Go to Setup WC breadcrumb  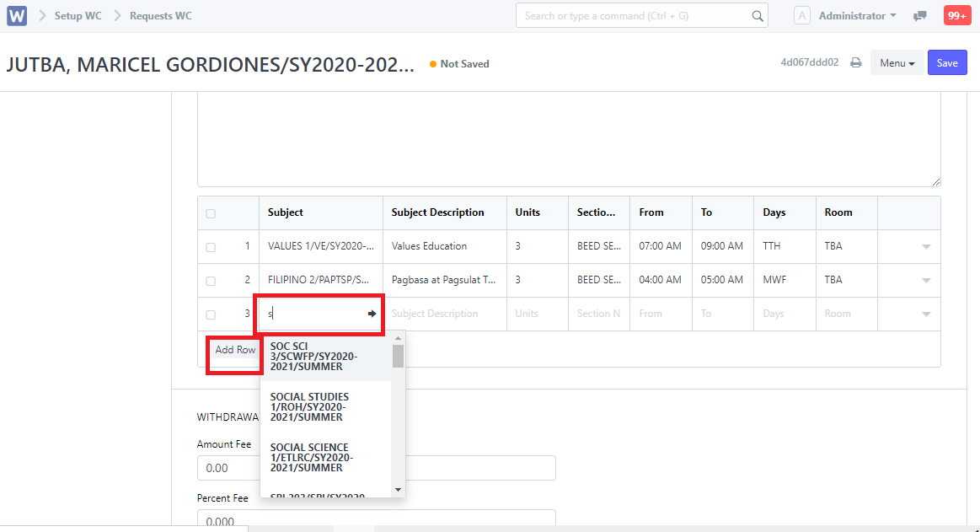click(78, 16)
